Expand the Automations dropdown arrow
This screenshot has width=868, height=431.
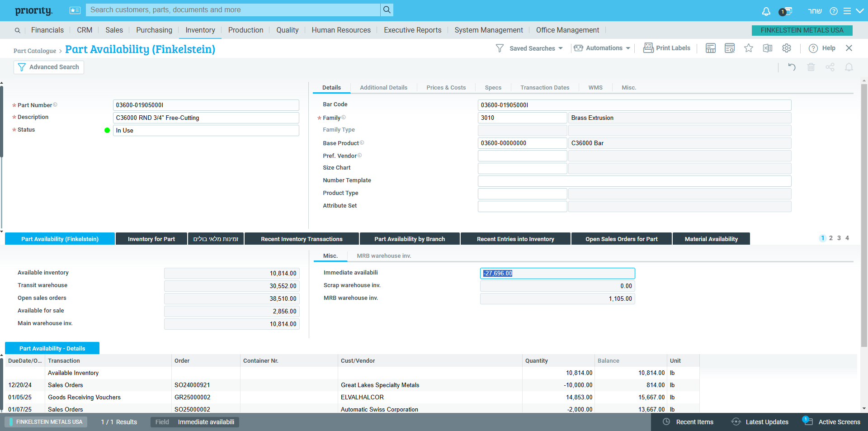(628, 48)
